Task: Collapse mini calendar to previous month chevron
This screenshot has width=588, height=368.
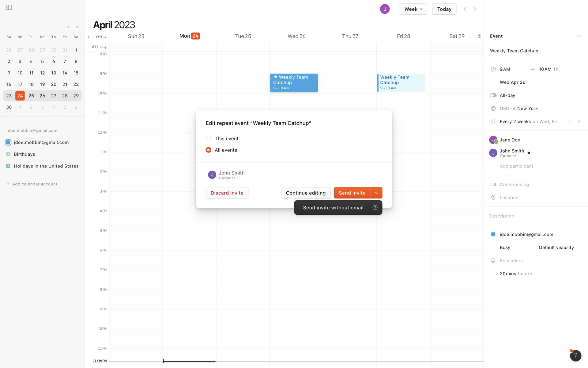Action: (69, 27)
